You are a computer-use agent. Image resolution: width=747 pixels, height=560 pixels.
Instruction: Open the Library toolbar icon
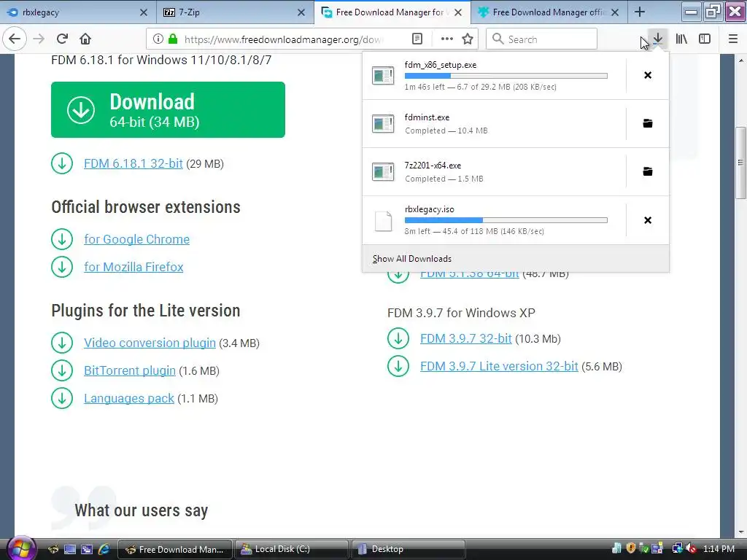click(x=681, y=39)
